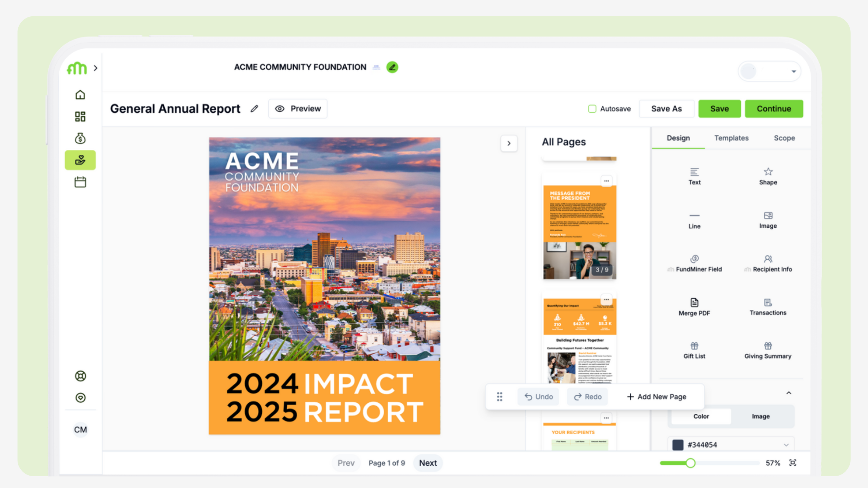Insert the Giving Summary block
Image resolution: width=868 pixels, height=488 pixels.
click(767, 350)
